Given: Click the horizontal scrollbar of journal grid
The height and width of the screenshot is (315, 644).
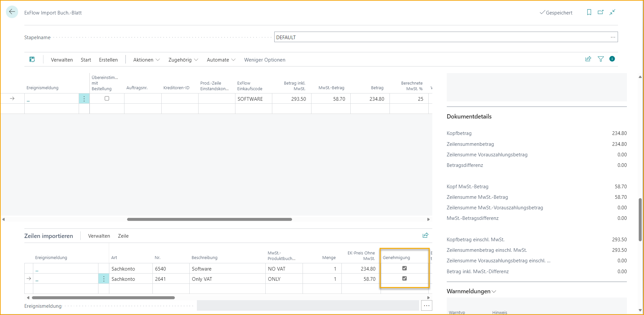Looking at the screenshot, I should [x=209, y=219].
